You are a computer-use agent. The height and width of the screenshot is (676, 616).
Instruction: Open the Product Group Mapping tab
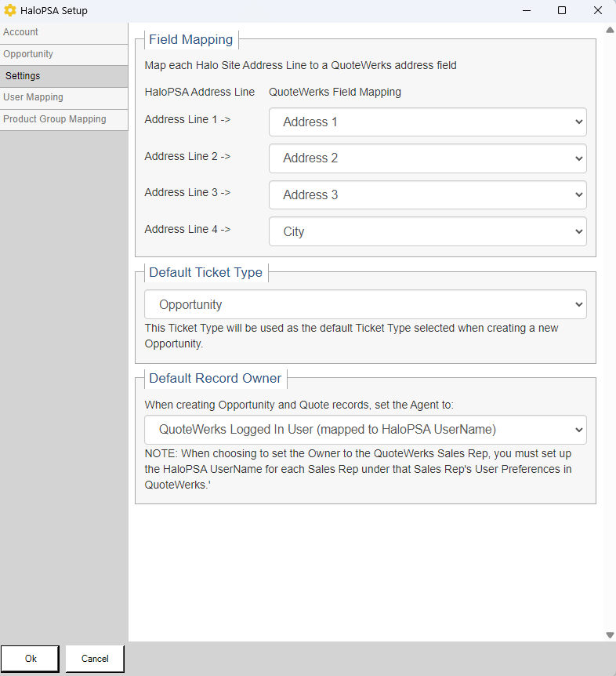(x=63, y=119)
